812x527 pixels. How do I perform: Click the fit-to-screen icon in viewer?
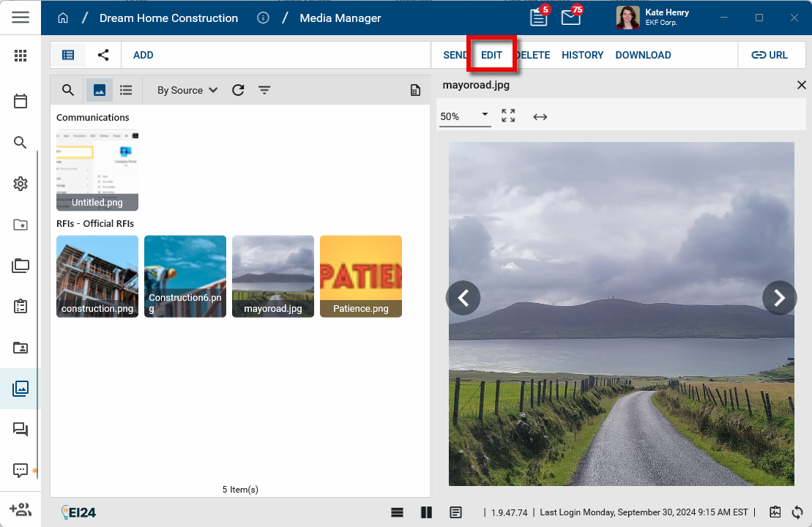[508, 116]
